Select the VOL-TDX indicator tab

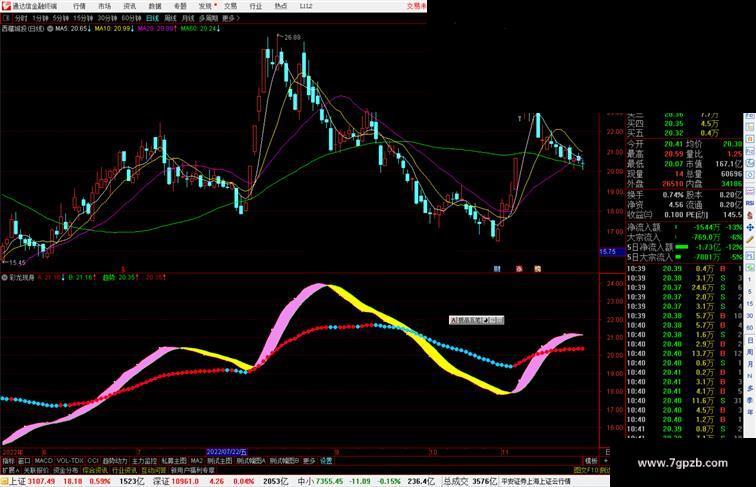click(x=70, y=461)
